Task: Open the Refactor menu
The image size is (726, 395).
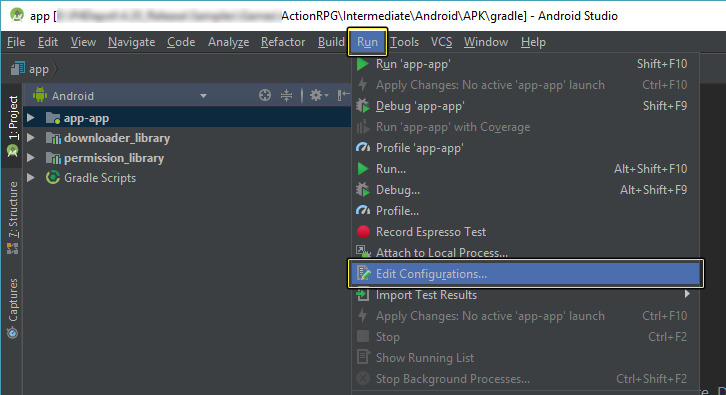Action: pyautogui.click(x=283, y=42)
